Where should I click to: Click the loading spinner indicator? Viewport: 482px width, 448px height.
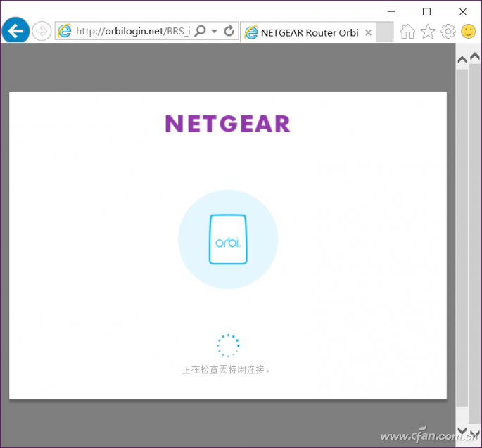pyautogui.click(x=228, y=345)
